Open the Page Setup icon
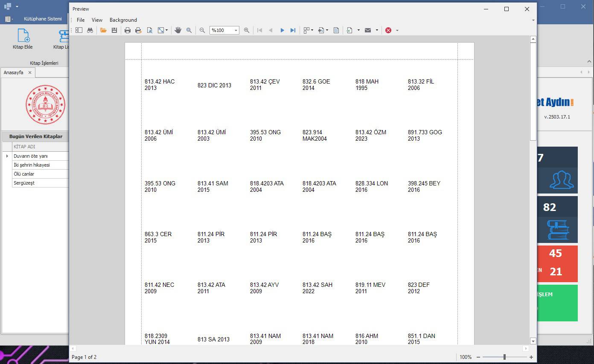594x364 pixels. pyautogui.click(x=149, y=30)
